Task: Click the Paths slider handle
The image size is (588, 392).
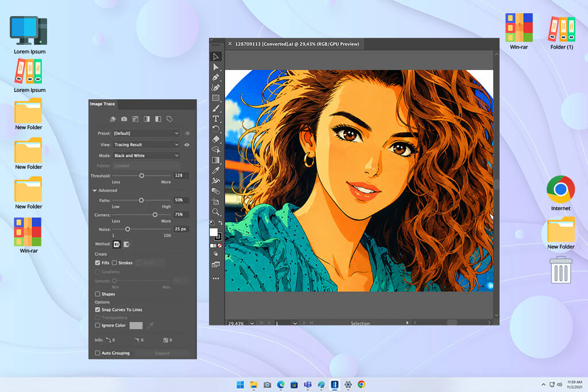Action: (x=141, y=200)
